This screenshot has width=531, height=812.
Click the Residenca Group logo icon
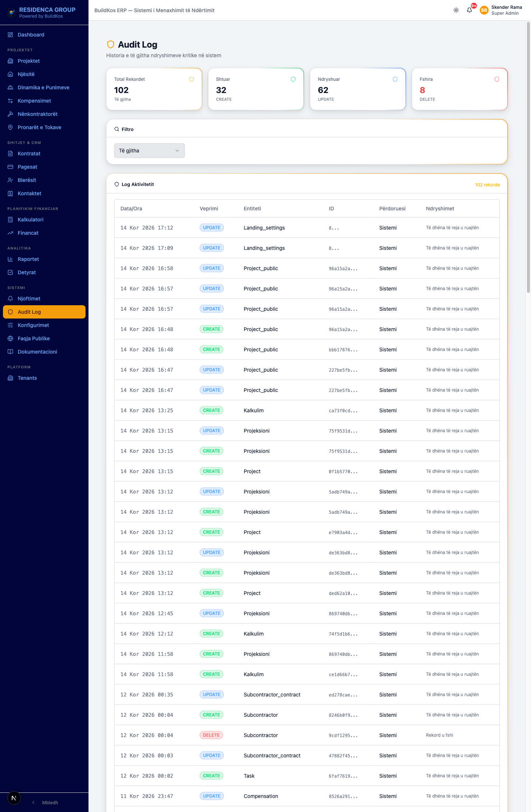(12, 12)
